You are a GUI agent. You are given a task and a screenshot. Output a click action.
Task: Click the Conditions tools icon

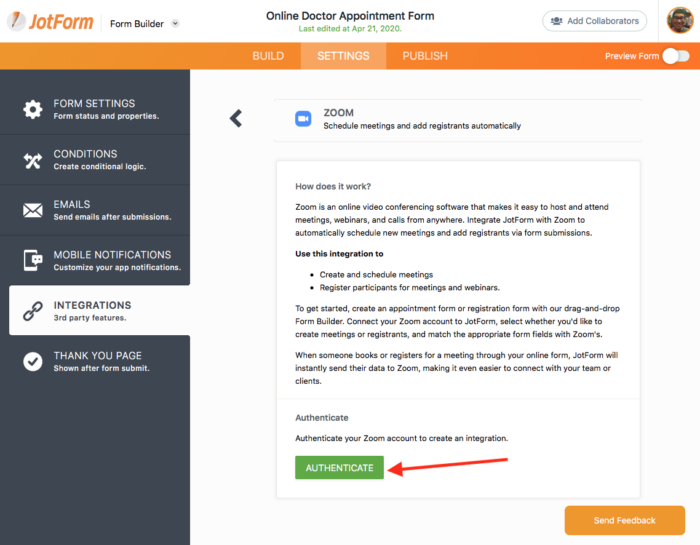33,160
